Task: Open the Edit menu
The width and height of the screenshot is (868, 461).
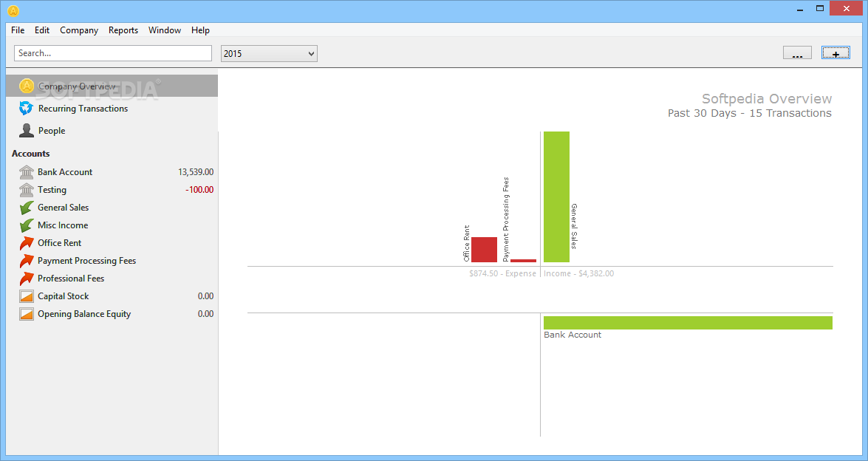Action: click(42, 30)
